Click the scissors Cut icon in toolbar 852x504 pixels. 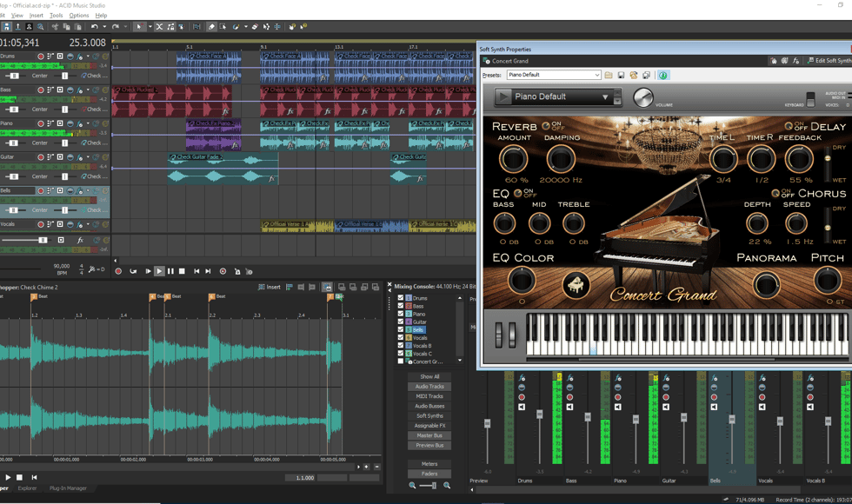click(x=55, y=26)
